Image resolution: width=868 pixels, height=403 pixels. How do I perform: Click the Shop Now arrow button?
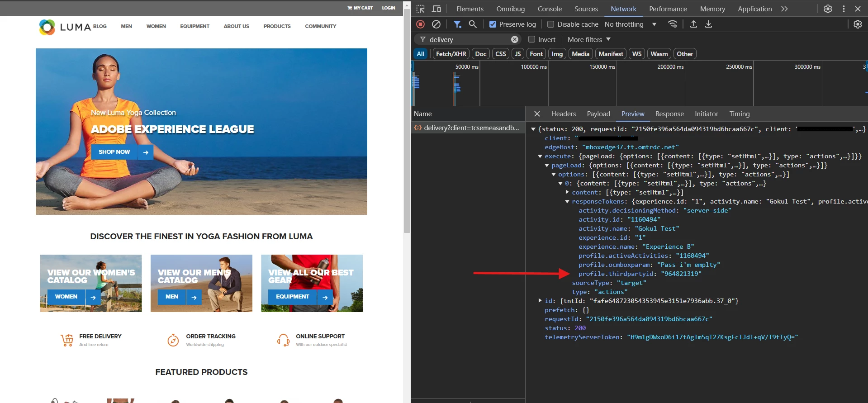(x=146, y=152)
